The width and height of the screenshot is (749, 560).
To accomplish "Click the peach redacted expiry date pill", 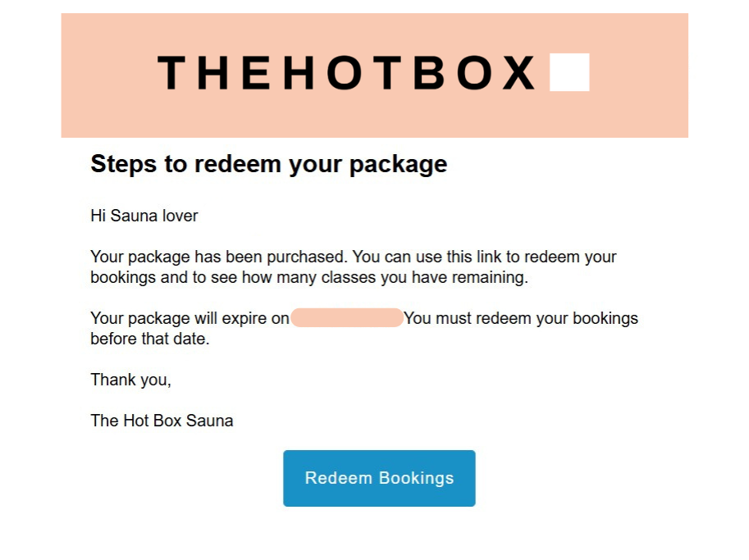I will coord(346,318).
